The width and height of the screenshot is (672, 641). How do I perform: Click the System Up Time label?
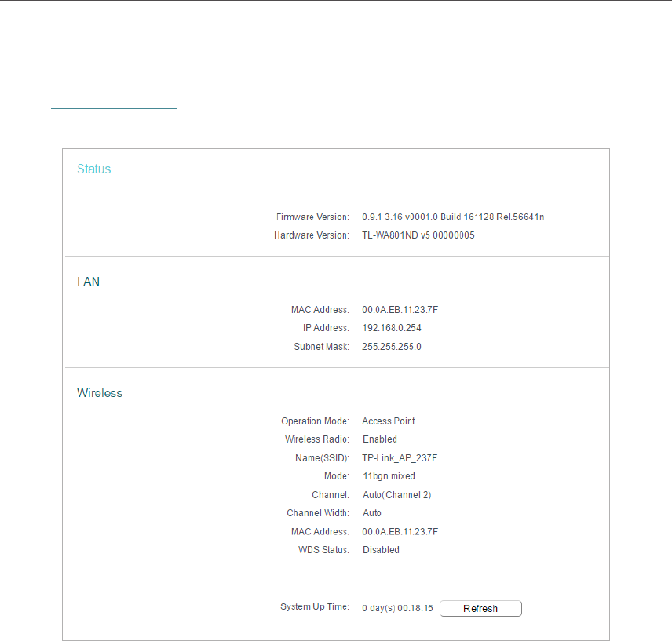[x=315, y=606]
